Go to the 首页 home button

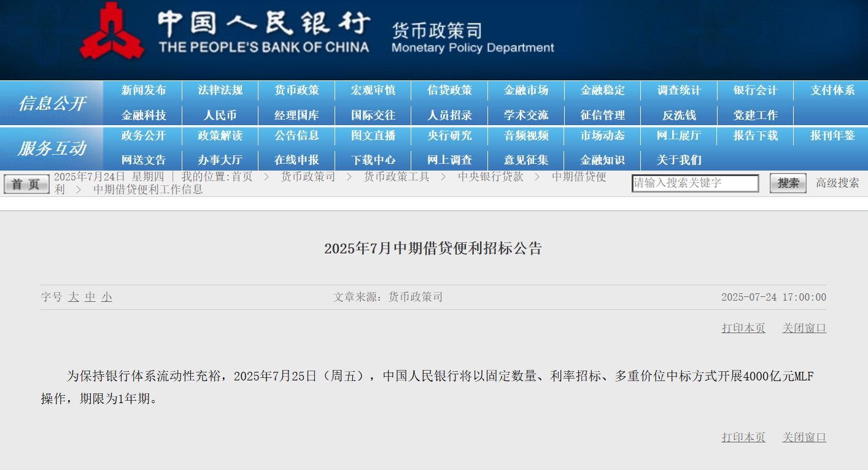(26, 184)
